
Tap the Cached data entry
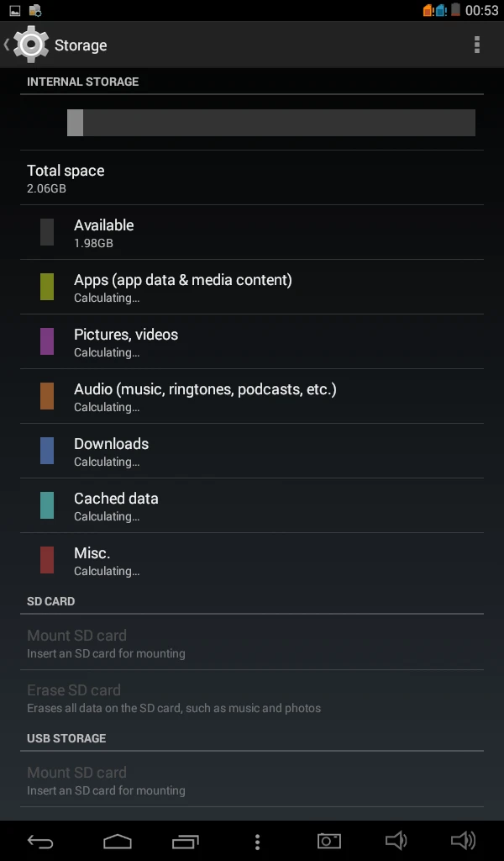point(252,505)
